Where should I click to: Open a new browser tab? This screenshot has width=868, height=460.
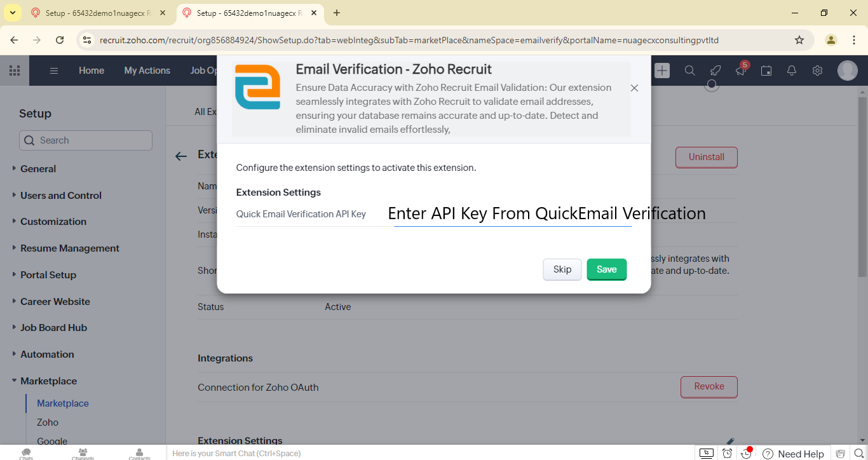(x=337, y=13)
